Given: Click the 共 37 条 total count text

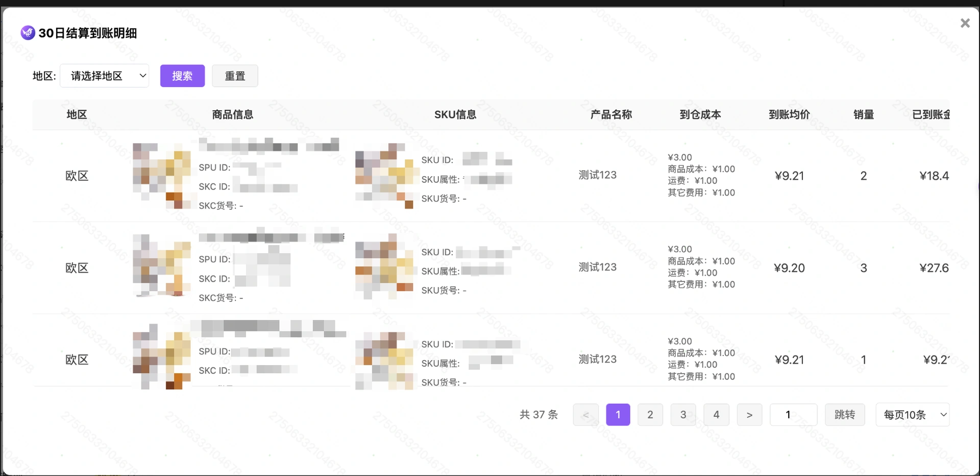Looking at the screenshot, I should pyautogui.click(x=538, y=415).
